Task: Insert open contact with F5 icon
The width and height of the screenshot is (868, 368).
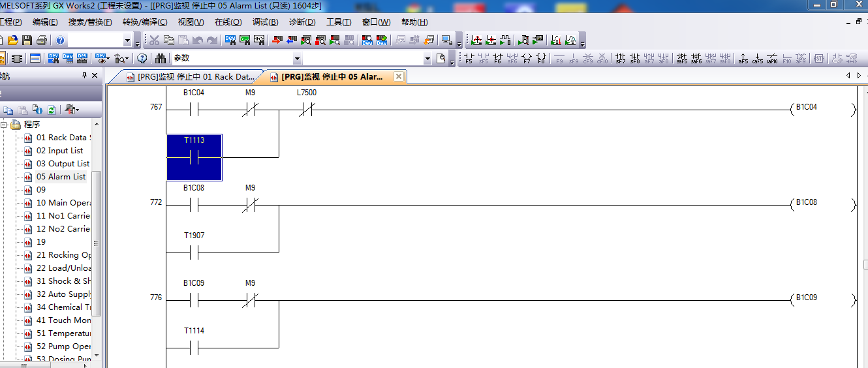Action: click(469, 59)
